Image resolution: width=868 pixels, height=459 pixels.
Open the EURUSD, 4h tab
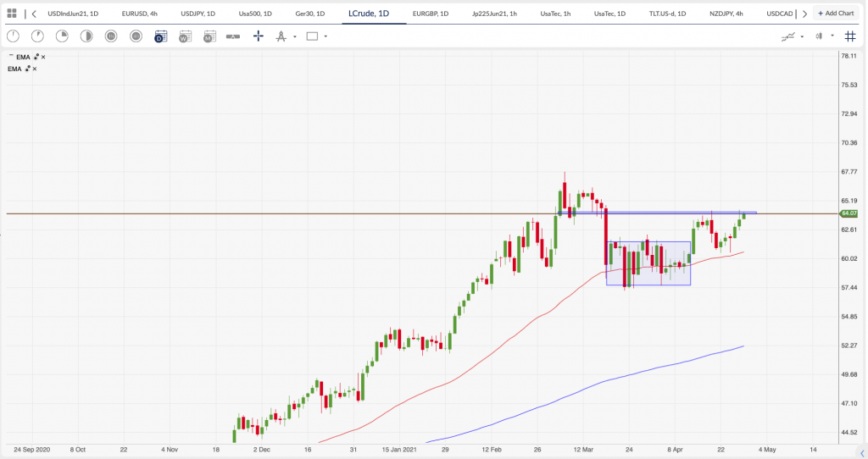140,14
